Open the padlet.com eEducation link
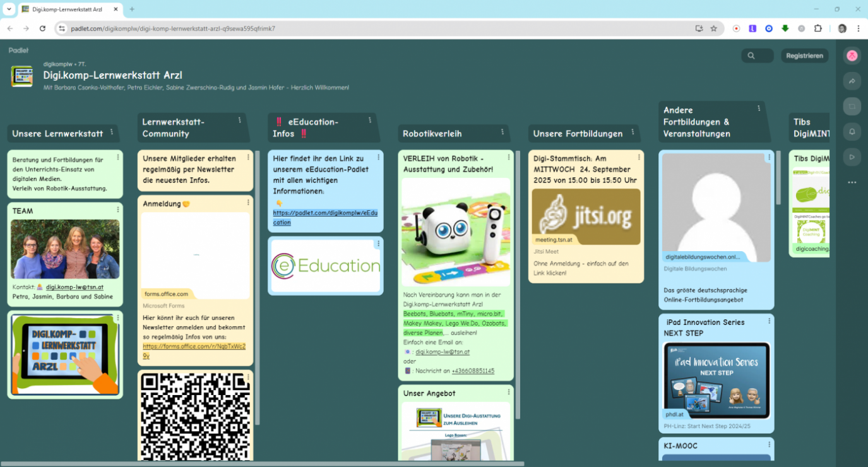This screenshot has height=467, width=868. tap(324, 218)
